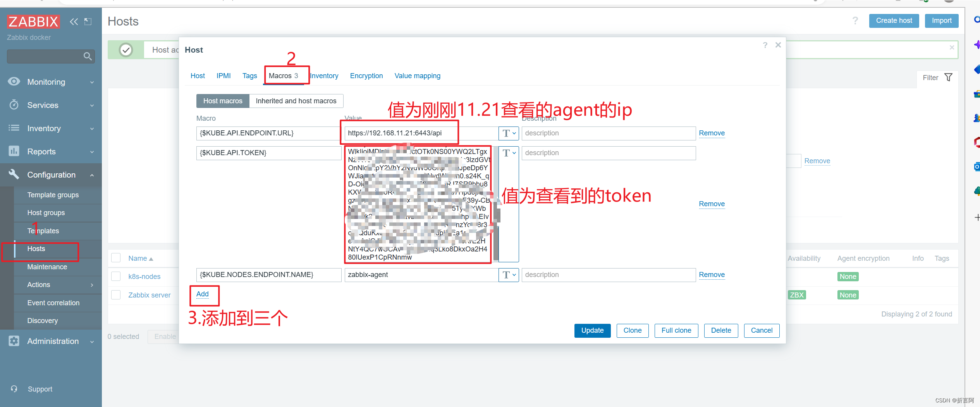This screenshot has width=980, height=407.
Task: Click the Clone button
Action: click(632, 330)
